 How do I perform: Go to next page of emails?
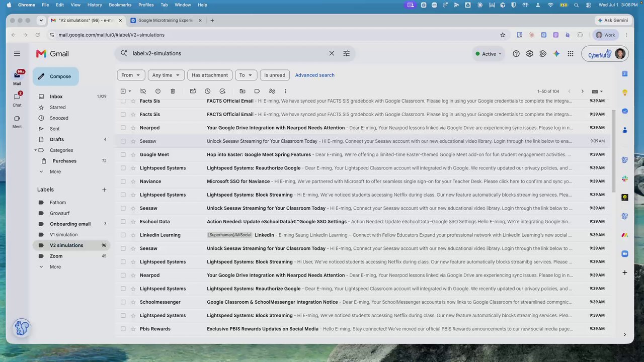pos(583,92)
